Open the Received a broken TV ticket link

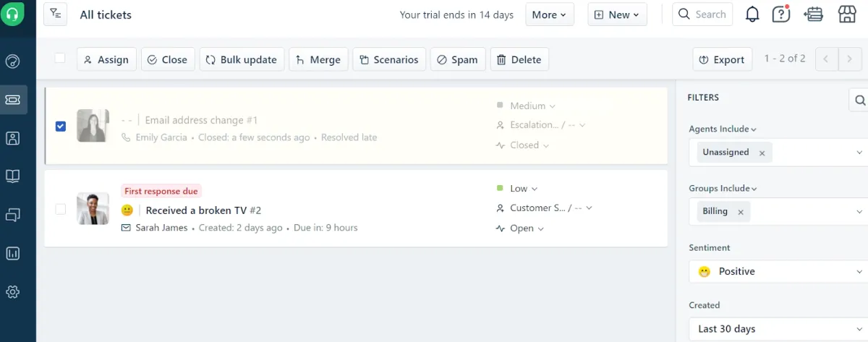(x=196, y=210)
